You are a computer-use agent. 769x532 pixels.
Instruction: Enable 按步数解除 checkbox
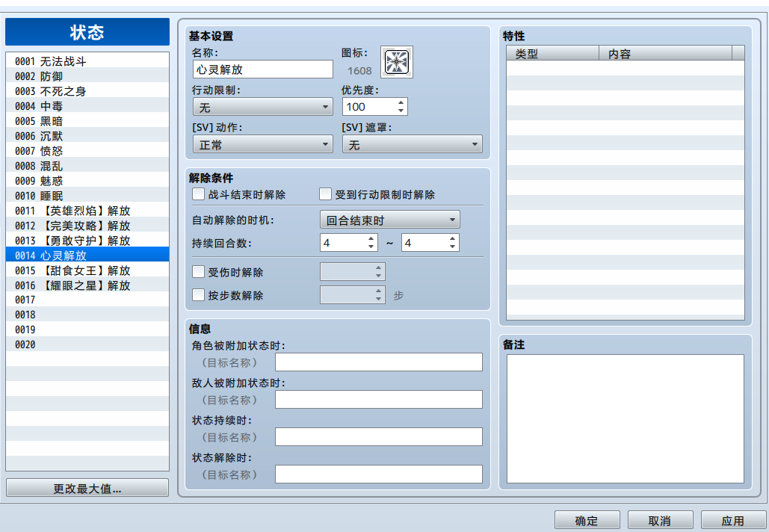[199, 294]
